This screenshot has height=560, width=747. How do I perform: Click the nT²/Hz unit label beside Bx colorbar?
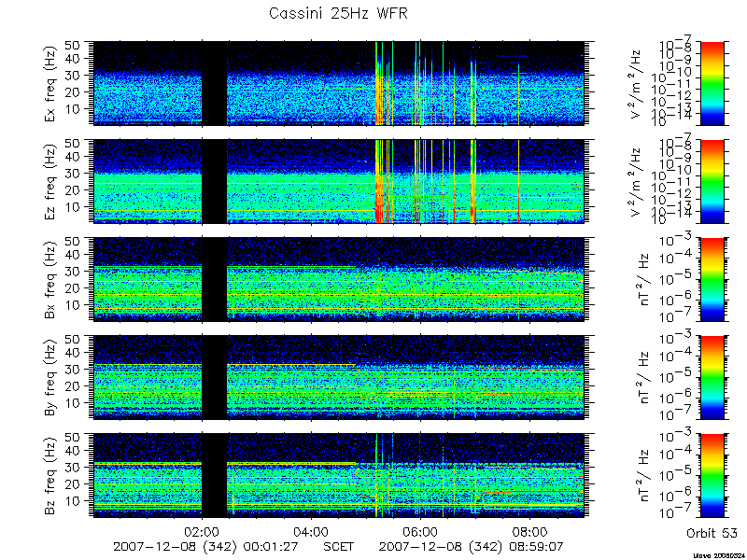(643, 279)
